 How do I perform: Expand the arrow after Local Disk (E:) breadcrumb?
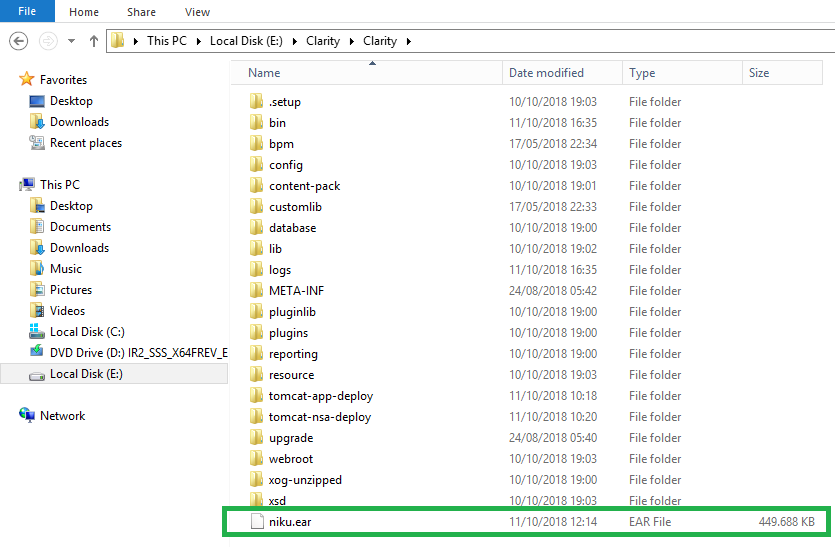294,42
